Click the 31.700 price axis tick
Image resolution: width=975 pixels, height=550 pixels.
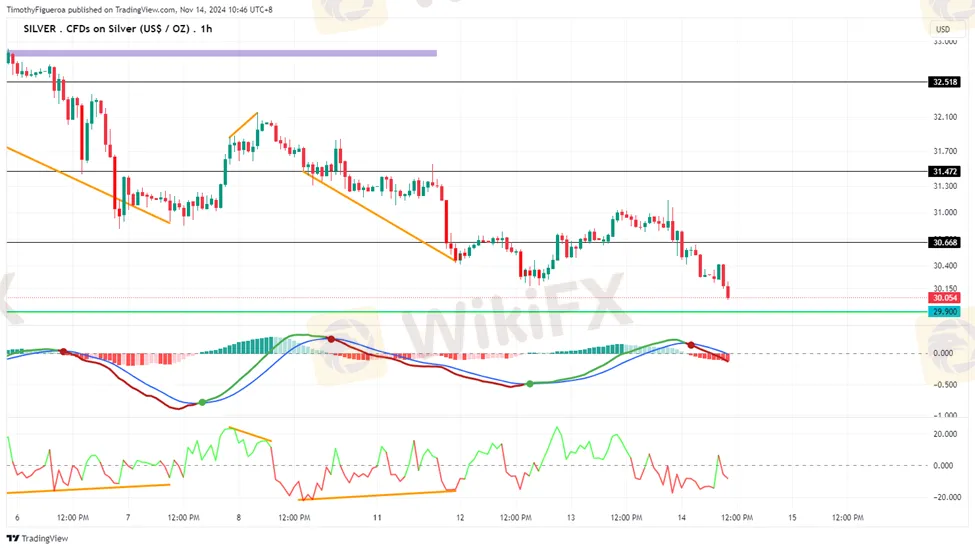tap(945, 151)
